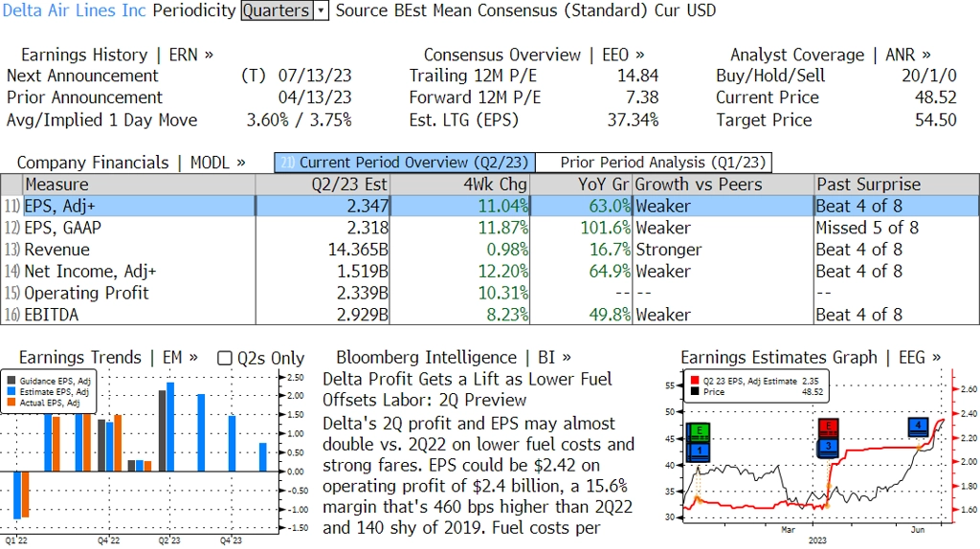The height and width of the screenshot is (549, 980).
Task: Select the Operating Profit row
Action: click(490, 293)
